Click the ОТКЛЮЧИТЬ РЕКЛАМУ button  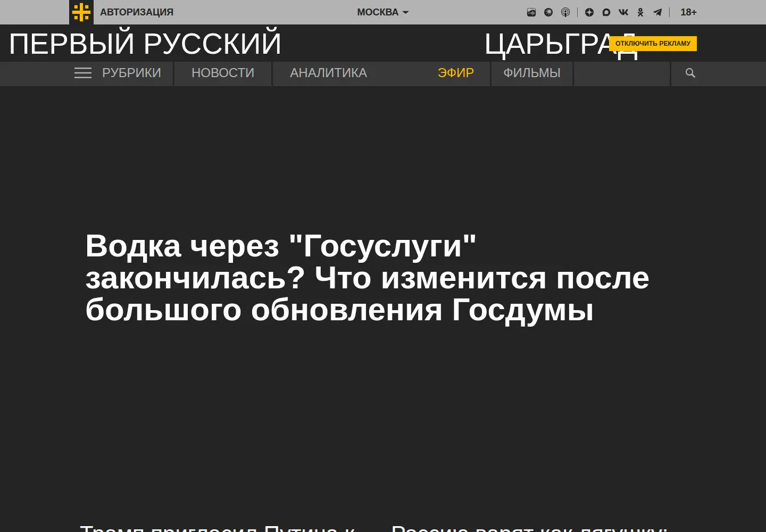[653, 44]
